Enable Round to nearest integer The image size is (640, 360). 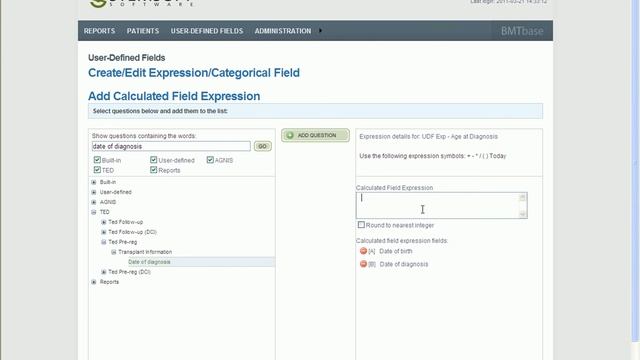click(x=361, y=224)
